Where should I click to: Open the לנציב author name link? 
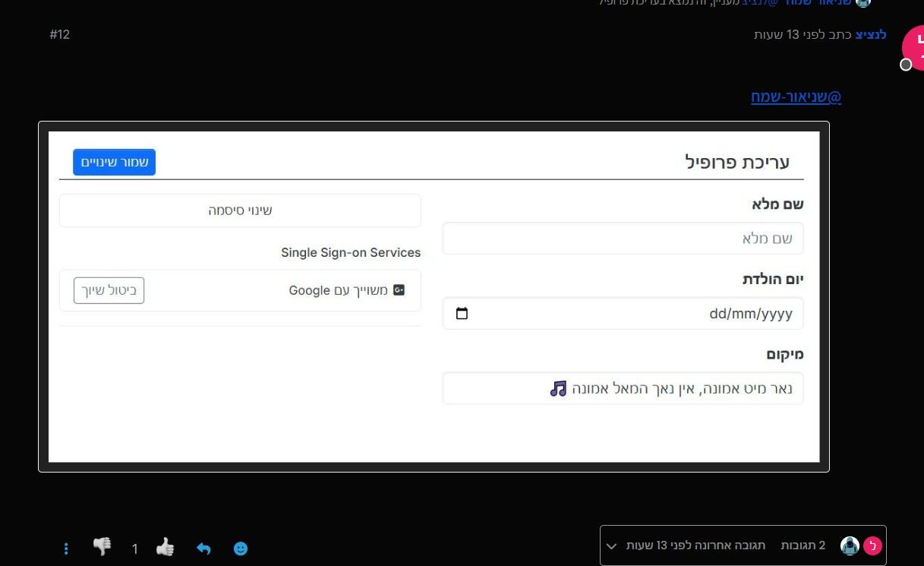point(871,35)
